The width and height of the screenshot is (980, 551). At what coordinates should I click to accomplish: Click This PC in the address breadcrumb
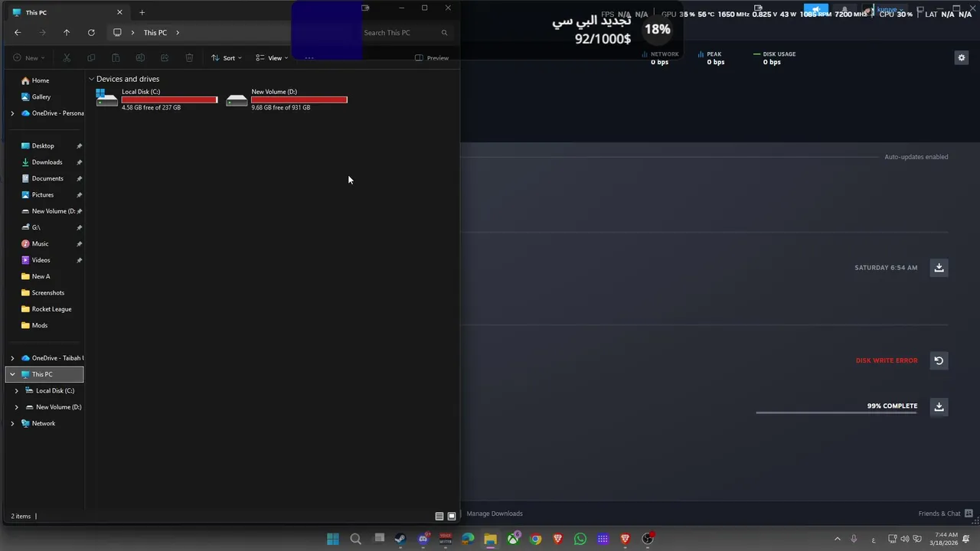click(x=155, y=33)
